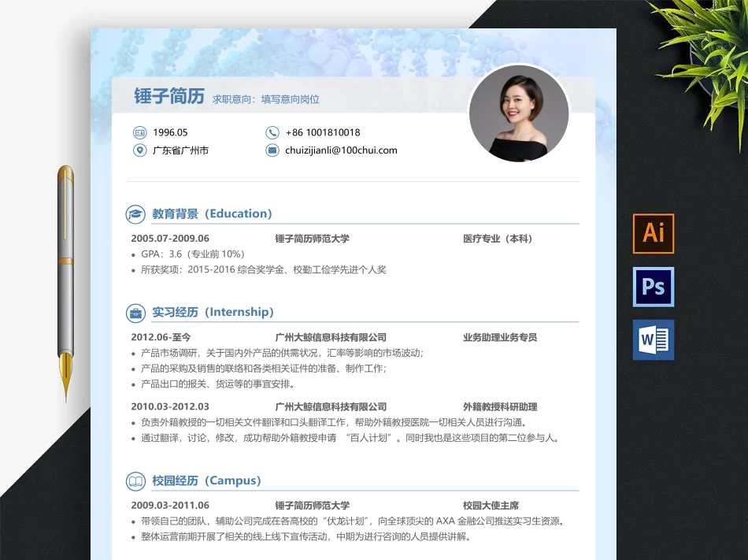Click the circular profile photo

(519, 113)
